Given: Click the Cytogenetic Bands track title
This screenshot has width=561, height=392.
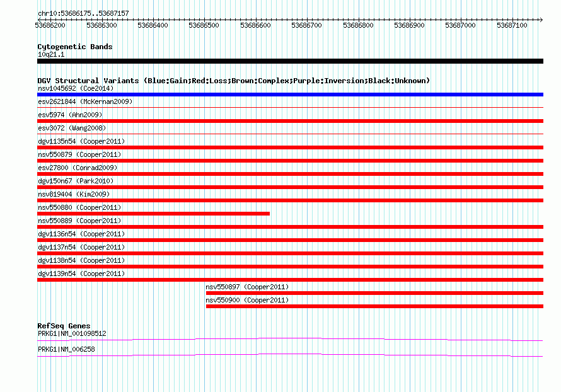Looking at the screenshot, I should [75, 47].
